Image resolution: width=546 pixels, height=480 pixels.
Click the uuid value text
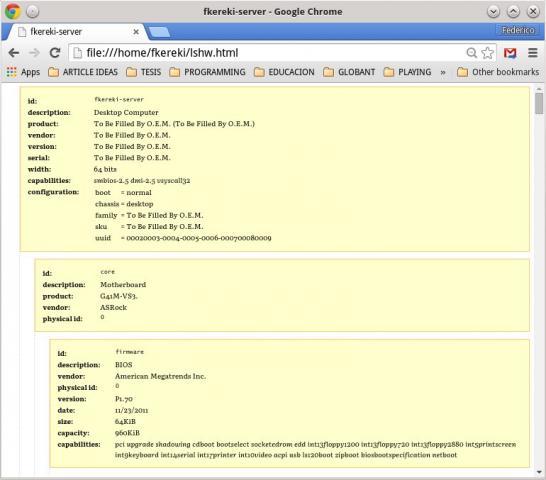point(199,238)
